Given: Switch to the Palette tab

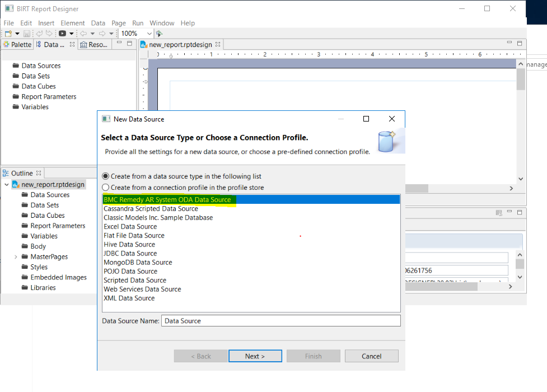Looking at the screenshot, I should click(17, 44).
